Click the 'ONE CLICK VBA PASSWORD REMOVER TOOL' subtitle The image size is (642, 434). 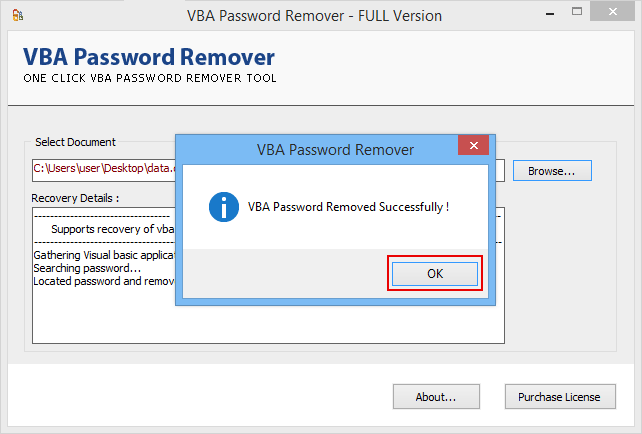tap(150, 78)
